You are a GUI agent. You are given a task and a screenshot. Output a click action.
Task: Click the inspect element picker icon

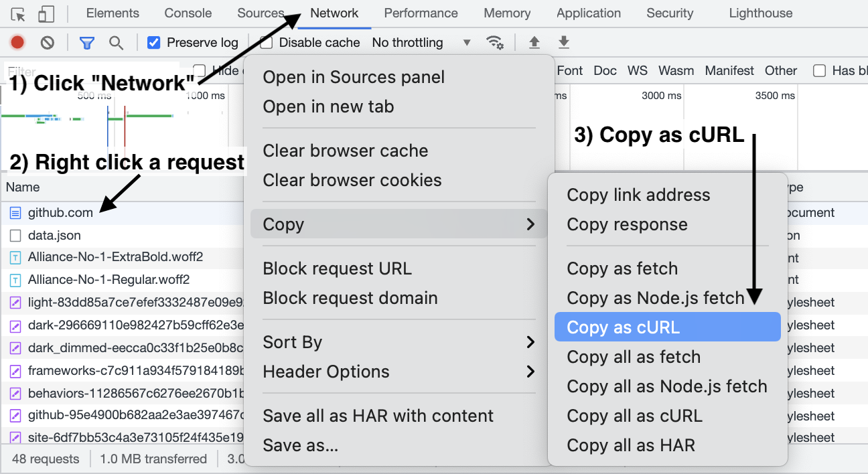click(18, 14)
